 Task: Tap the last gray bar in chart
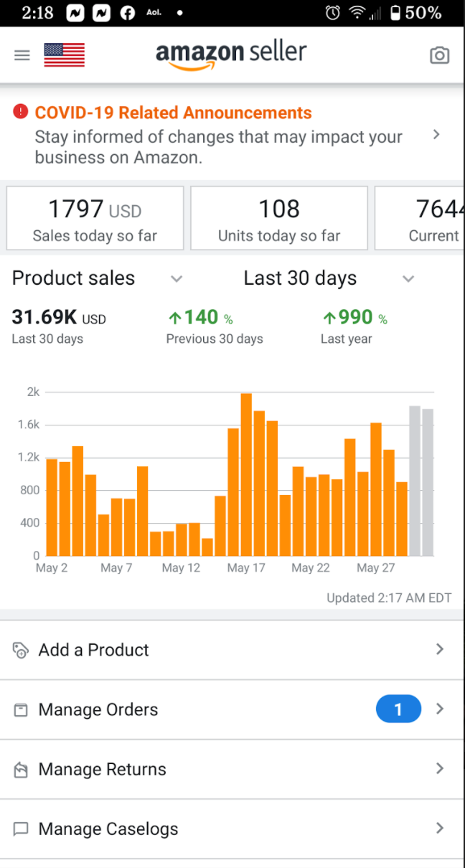(x=428, y=482)
